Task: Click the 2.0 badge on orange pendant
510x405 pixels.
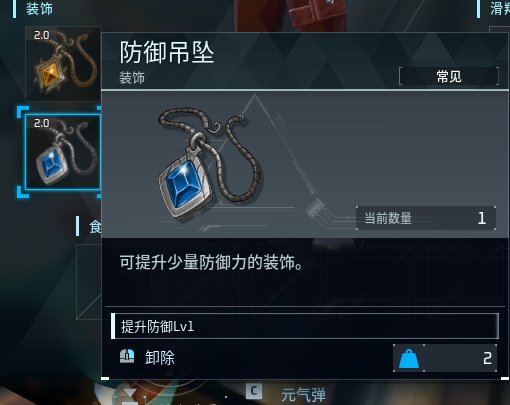Action: [x=42, y=35]
